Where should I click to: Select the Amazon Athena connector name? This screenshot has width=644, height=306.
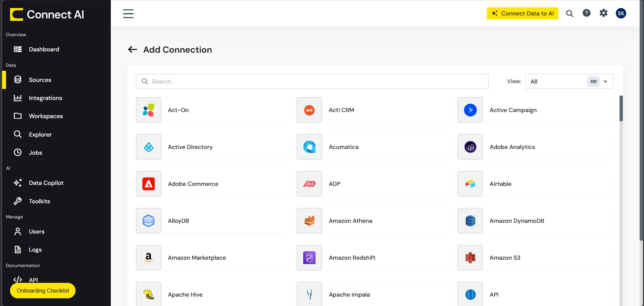pyautogui.click(x=351, y=221)
